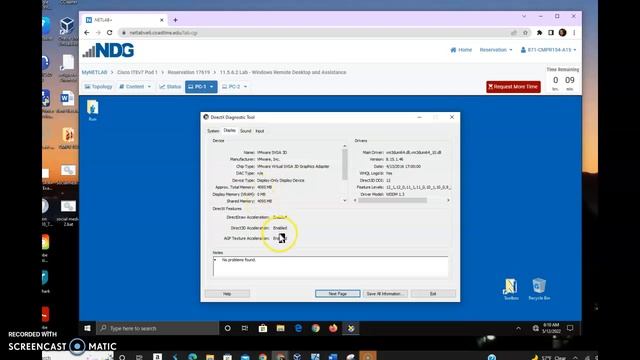Image resolution: width=640 pixels, height=360 pixels.
Task: Reload the NETLAB page
Action: (x=109, y=33)
